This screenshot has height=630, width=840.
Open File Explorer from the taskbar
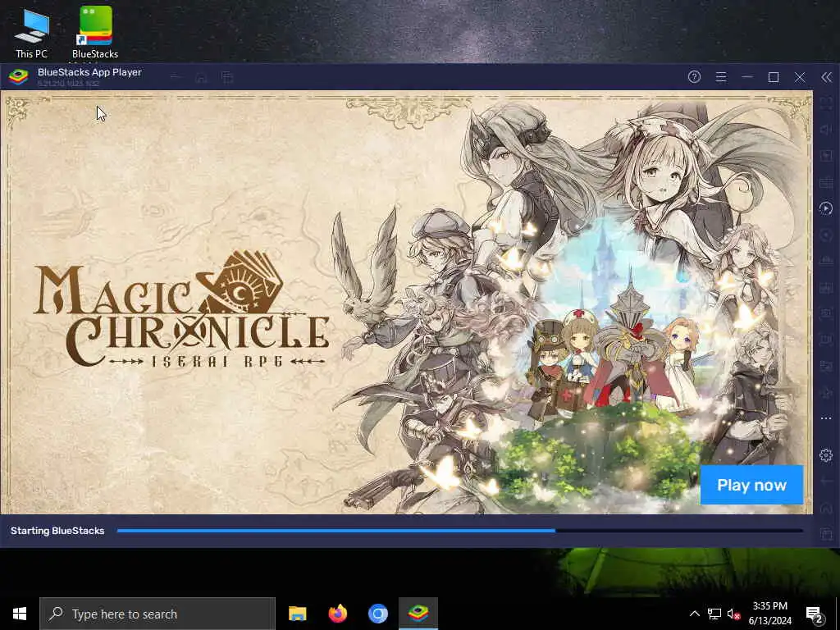(297, 614)
